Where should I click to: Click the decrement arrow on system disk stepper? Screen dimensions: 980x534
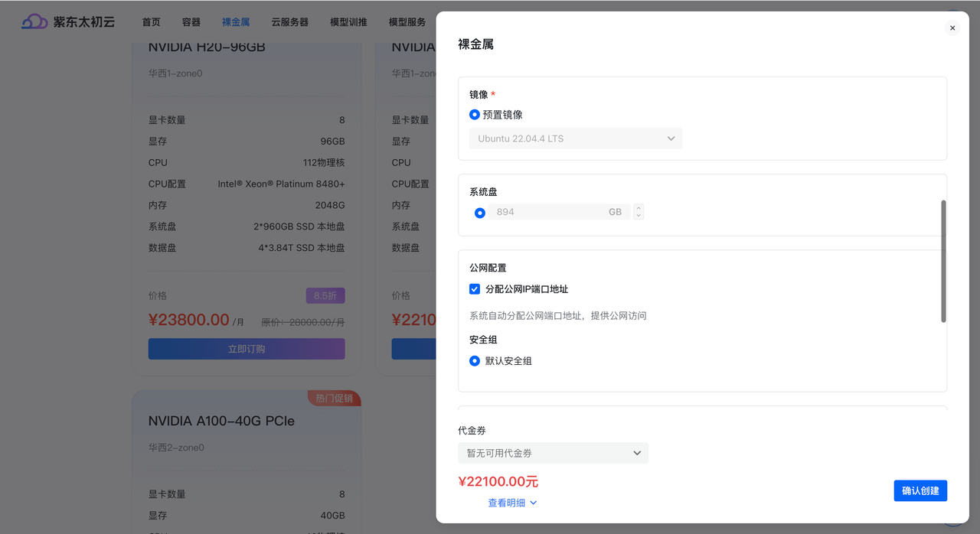(639, 215)
